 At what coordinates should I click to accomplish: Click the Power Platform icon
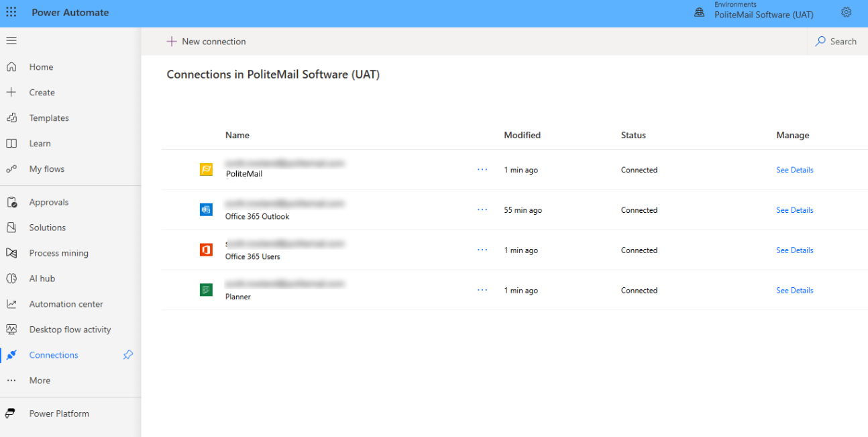click(x=11, y=414)
